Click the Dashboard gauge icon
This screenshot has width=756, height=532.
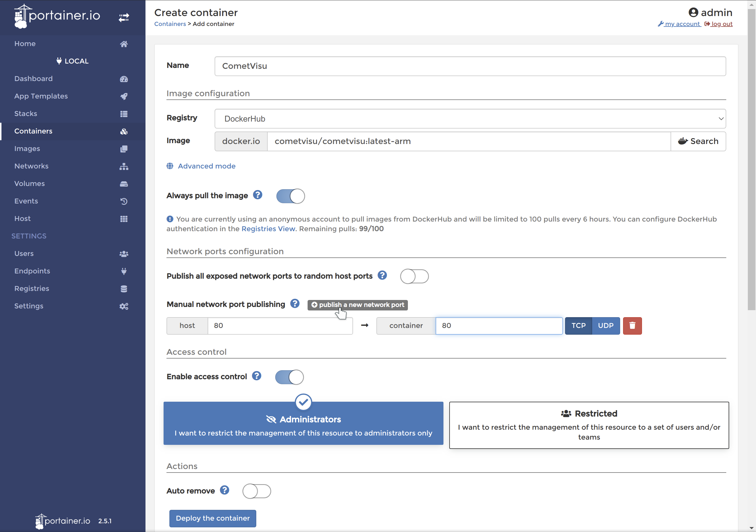point(124,79)
